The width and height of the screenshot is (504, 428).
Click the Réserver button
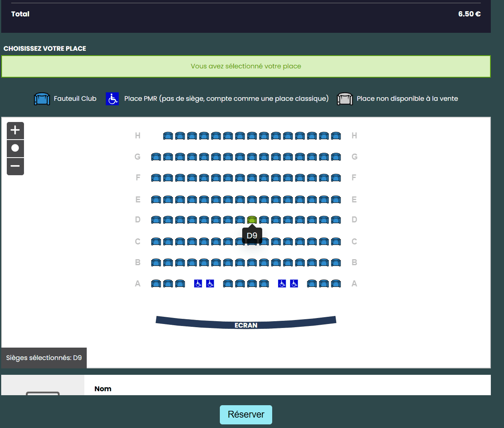pyautogui.click(x=246, y=414)
